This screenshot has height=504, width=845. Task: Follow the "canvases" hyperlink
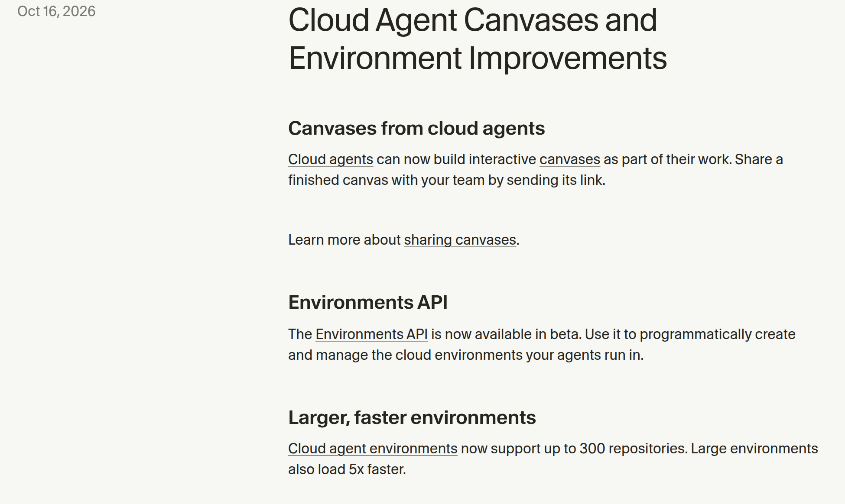(569, 159)
